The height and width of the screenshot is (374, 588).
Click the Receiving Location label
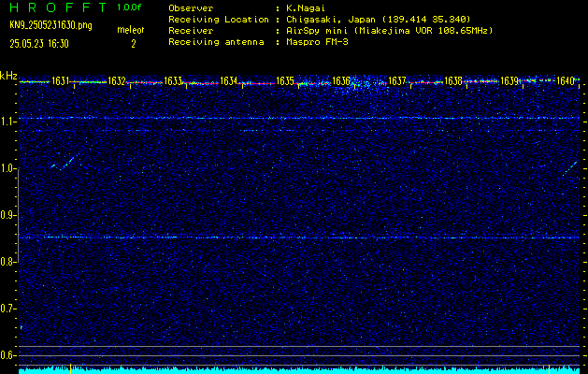click(x=219, y=20)
